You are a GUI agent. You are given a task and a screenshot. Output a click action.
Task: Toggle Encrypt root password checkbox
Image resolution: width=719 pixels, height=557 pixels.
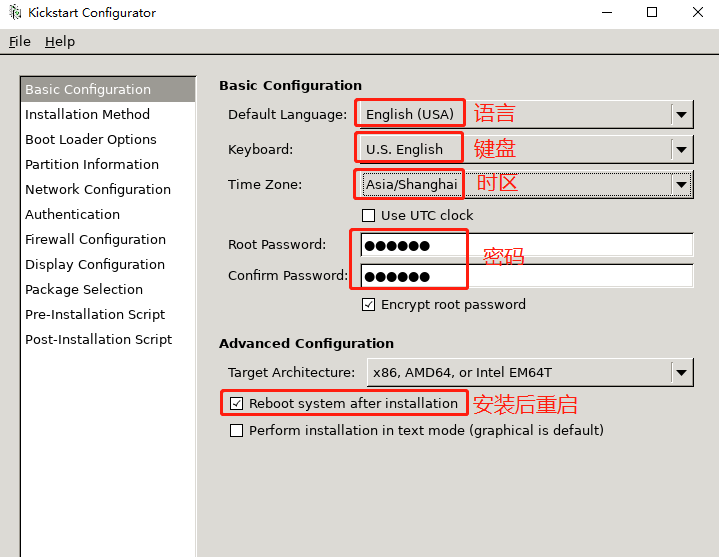(x=369, y=304)
